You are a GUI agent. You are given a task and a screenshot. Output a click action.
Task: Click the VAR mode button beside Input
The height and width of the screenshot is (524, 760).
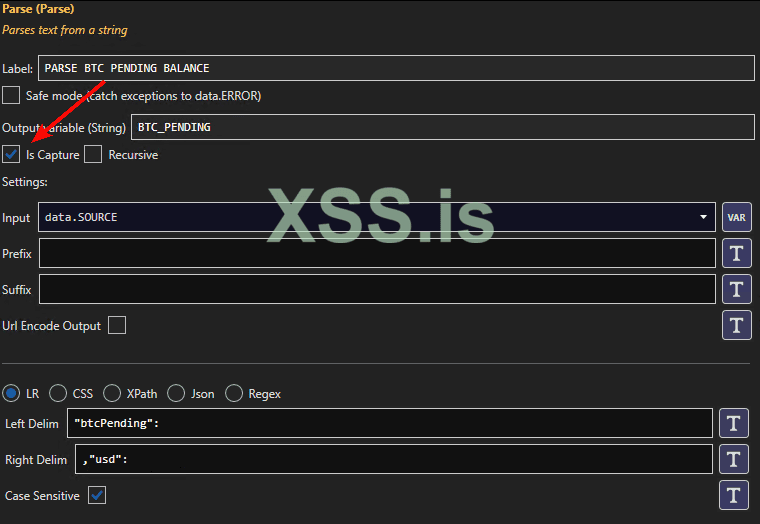pyautogui.click(x=737, y=217)
